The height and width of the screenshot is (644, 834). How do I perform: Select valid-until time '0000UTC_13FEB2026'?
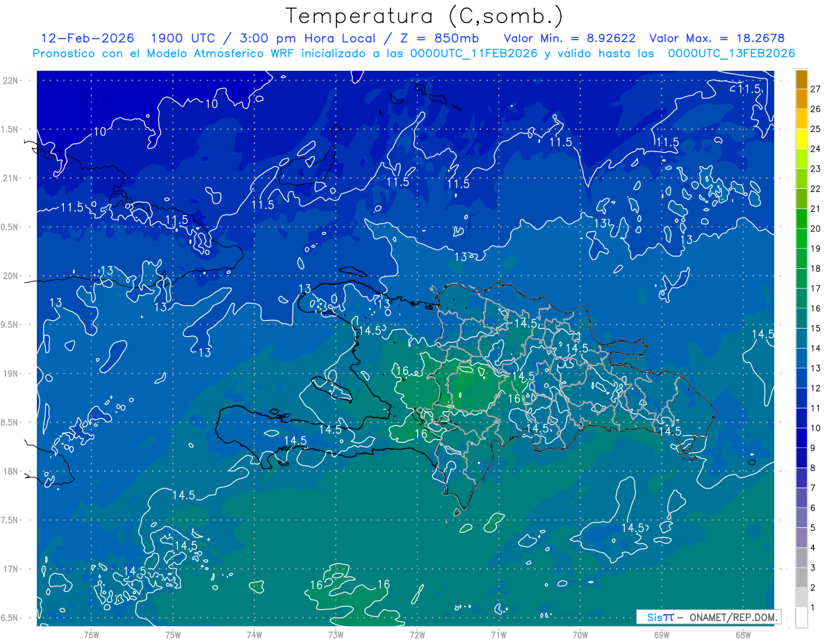[731, 53]
